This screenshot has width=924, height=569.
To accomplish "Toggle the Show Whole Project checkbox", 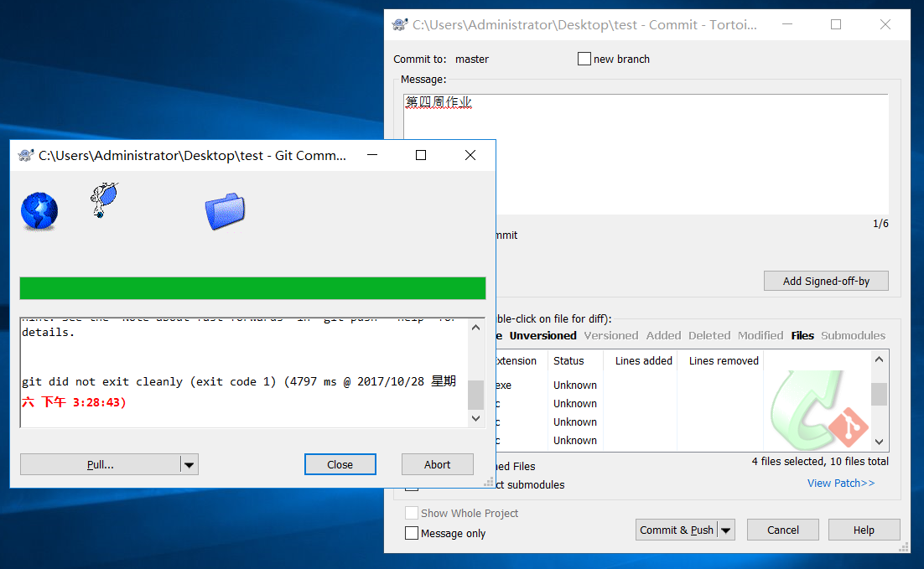I will tap(412, 513).
